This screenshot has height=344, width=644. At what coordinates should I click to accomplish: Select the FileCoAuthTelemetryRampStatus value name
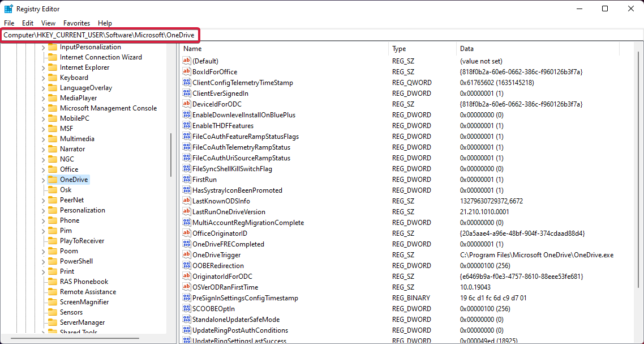[x=242, y=147]
